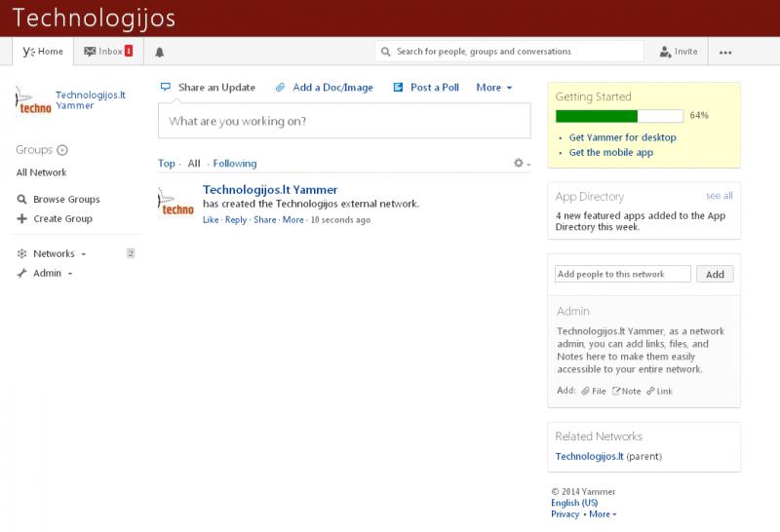780x532 pixels.
Task: Click Reply on the feed post
Action: (236, 219)
